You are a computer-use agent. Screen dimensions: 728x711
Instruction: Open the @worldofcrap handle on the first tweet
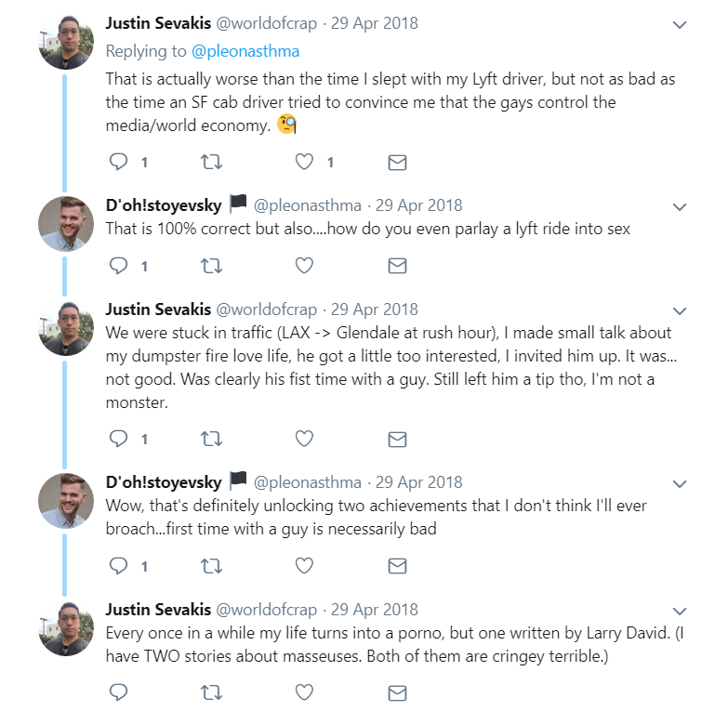coord(267,22)
